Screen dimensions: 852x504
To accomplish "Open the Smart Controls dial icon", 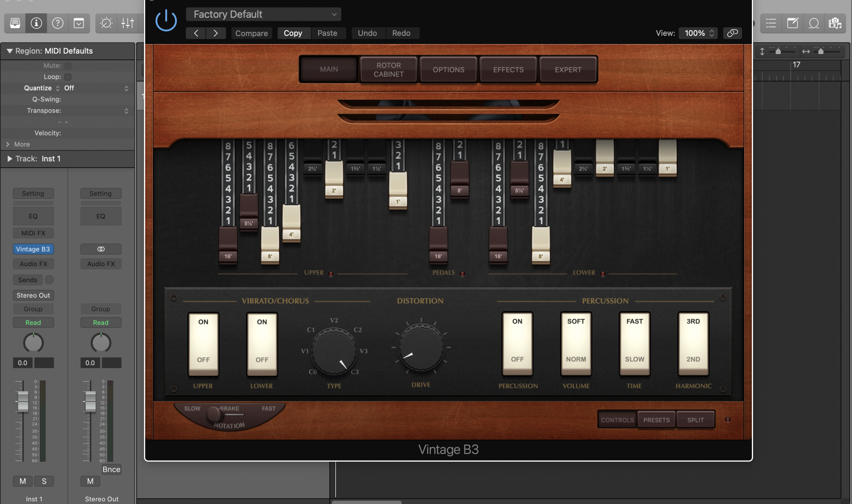I will 106,23.
